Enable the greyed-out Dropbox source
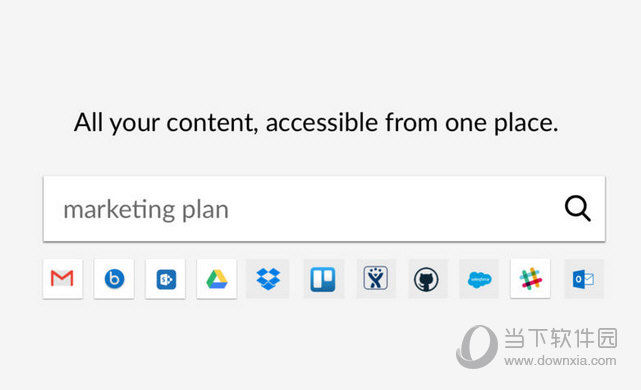This screenshot has height=390, width=641. pos(268,279)
